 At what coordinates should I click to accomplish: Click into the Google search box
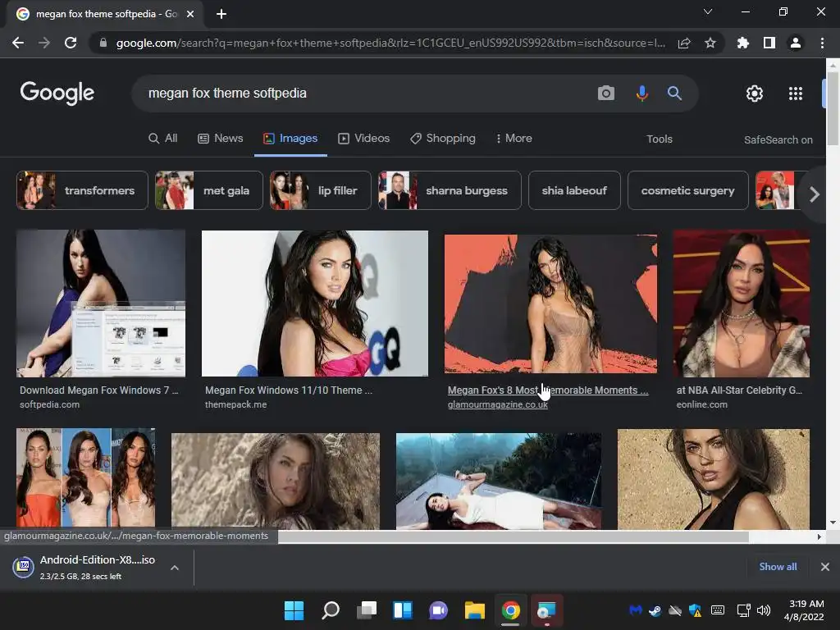click(x=370, y=94)
